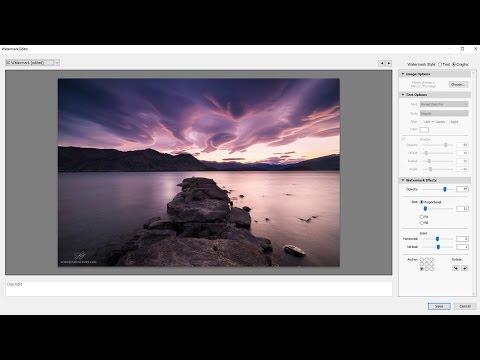Select Graphic watermark style
This screenshot has width=480, height=360.
click(454, 64)
